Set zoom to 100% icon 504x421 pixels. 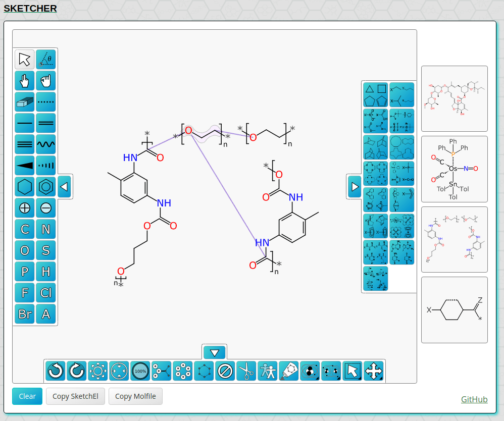click(140, 371)
